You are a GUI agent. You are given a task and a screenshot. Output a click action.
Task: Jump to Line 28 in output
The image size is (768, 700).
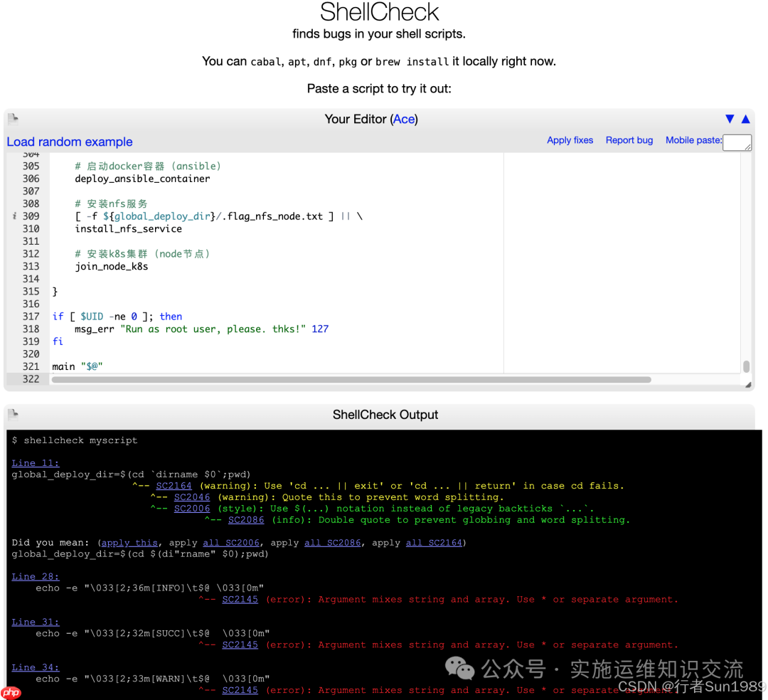click(36, 576)
